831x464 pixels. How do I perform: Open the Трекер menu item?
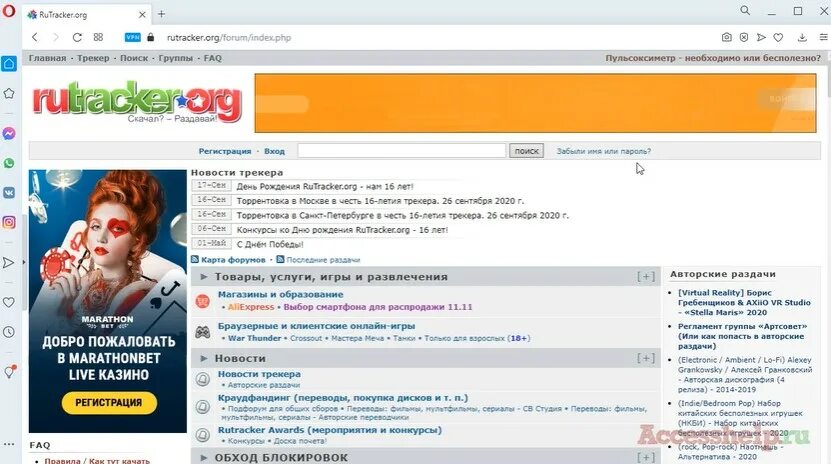tap(93, 58)
